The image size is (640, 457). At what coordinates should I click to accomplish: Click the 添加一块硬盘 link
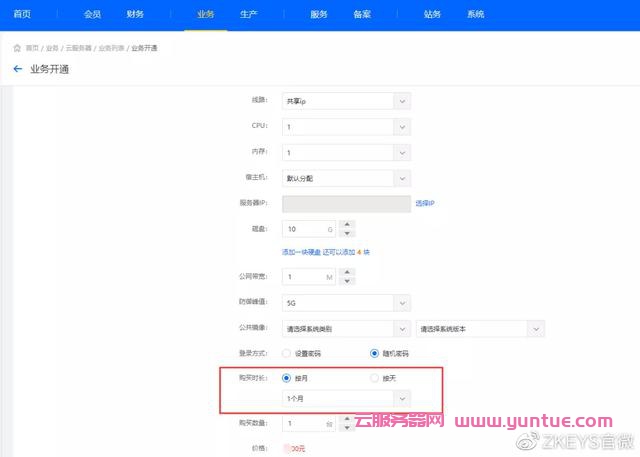[302, 251]
